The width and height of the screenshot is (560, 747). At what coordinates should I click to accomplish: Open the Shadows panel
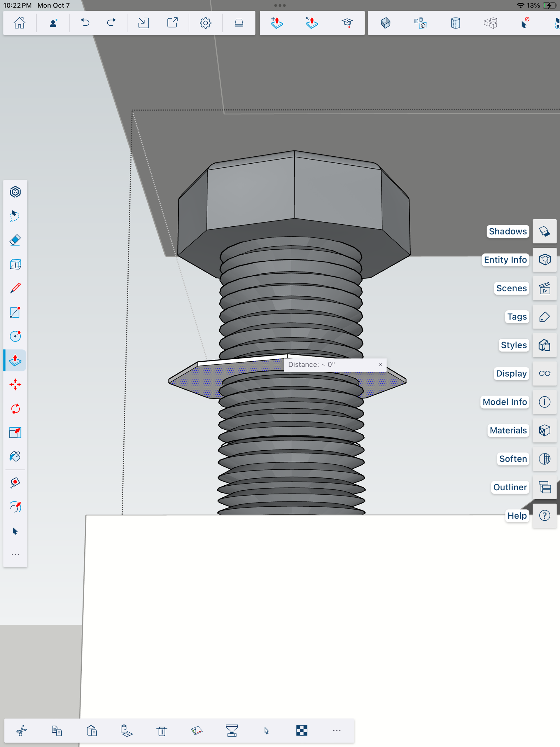click(544, 231)
